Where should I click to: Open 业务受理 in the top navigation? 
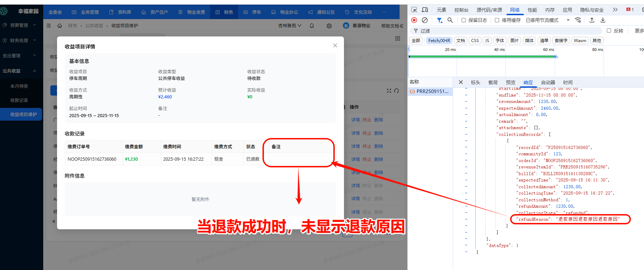85,12
